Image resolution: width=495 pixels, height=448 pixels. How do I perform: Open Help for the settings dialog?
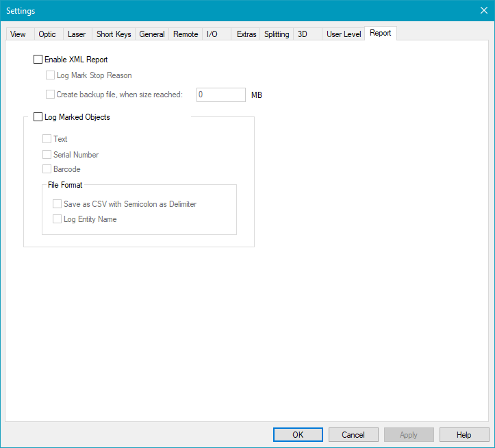(464, 435)
